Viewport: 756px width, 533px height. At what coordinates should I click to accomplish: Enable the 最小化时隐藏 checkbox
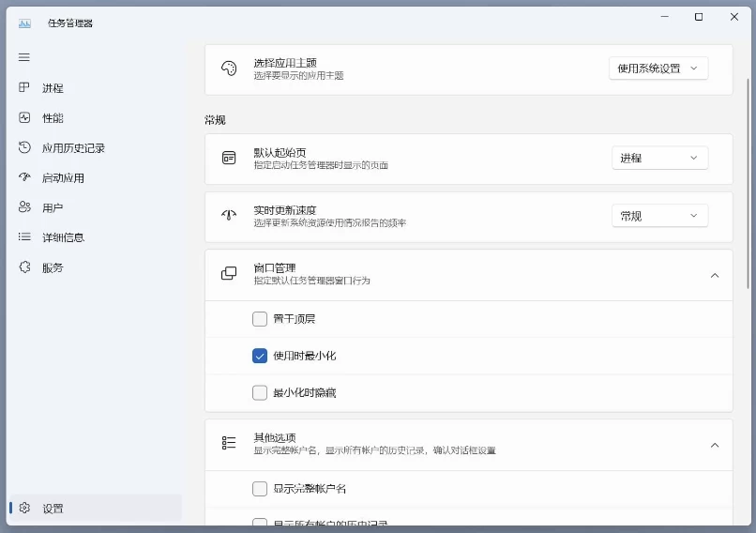click(x=260, y=392)
